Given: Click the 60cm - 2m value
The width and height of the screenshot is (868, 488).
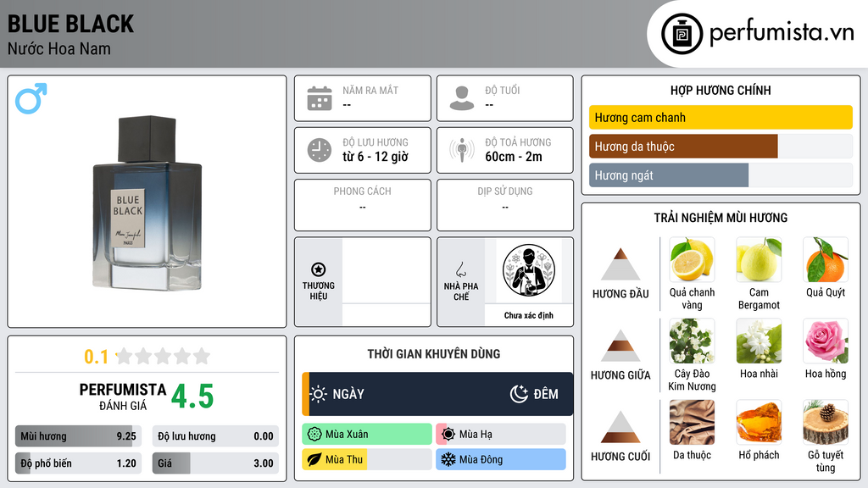Looking at the screenshot, I should [514, 157].
